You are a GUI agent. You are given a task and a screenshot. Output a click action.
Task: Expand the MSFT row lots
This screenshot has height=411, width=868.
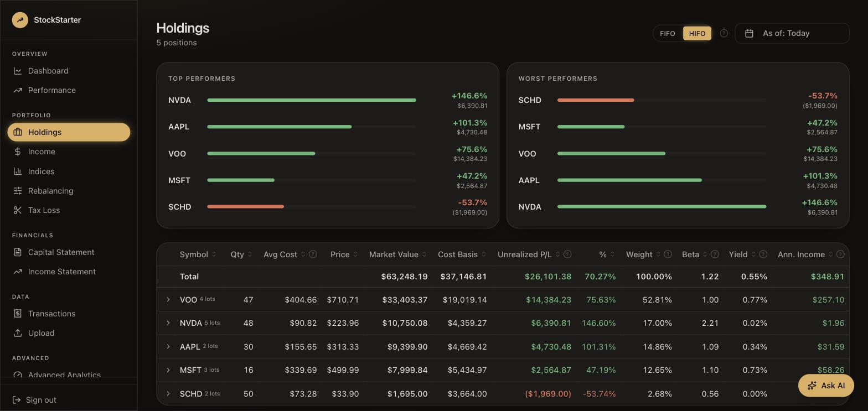point(168,370)
